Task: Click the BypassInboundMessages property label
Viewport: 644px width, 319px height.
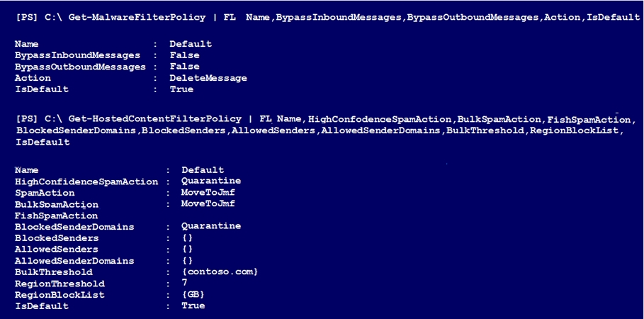Action: tap(77, 55)
